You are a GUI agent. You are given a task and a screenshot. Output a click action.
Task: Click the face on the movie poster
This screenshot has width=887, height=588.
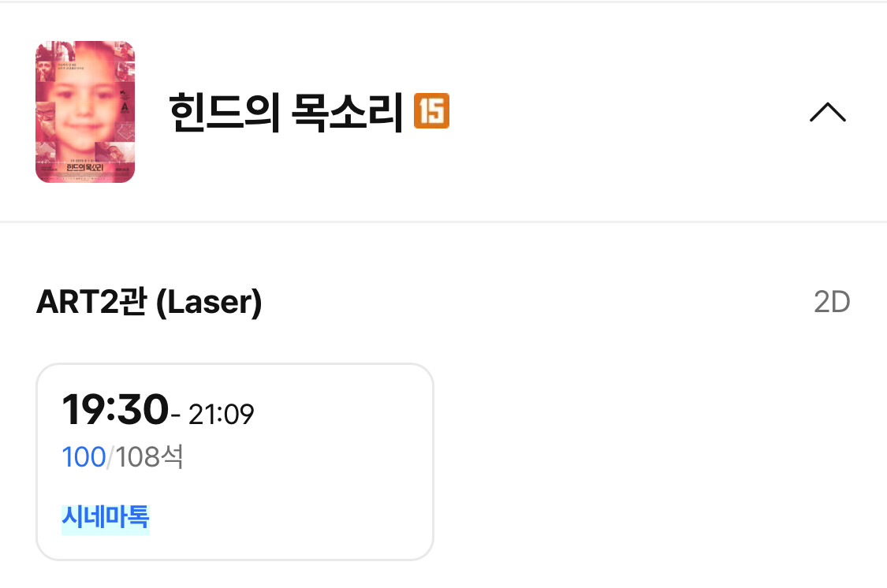(x=79, y=102)
